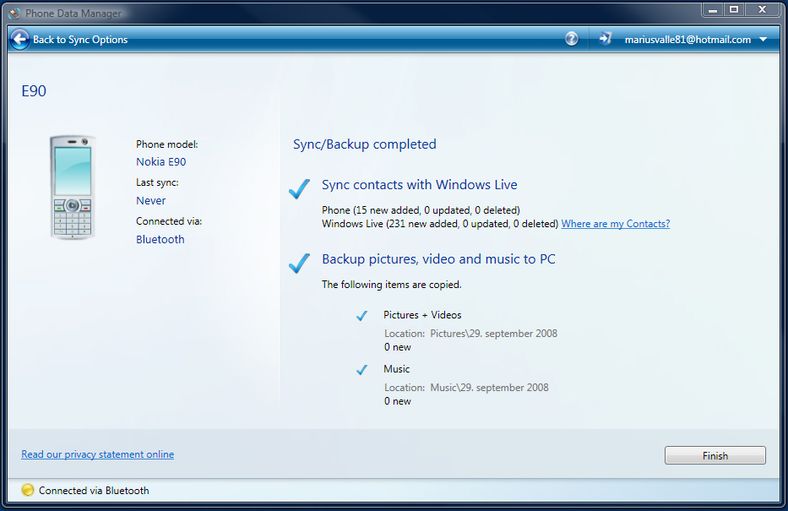Click checkmark next to Pictures + Videos

362,316
